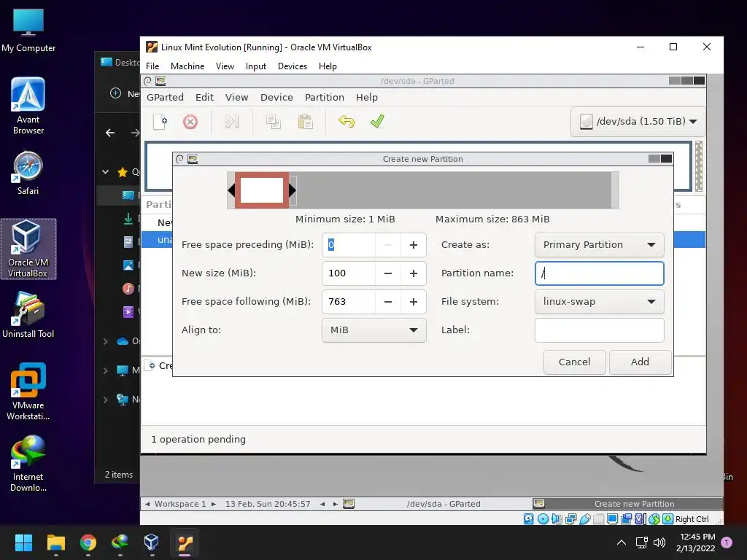Click /dev/sda - GParted in guest taskbar

436,504
